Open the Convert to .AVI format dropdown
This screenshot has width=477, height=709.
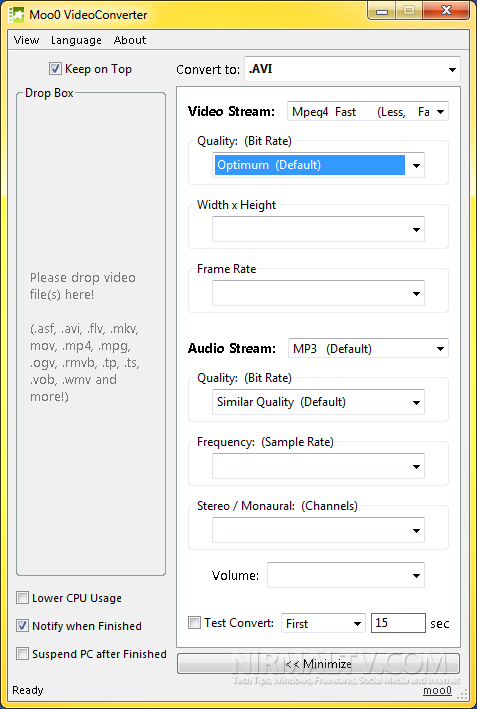[x=352, y=69]
